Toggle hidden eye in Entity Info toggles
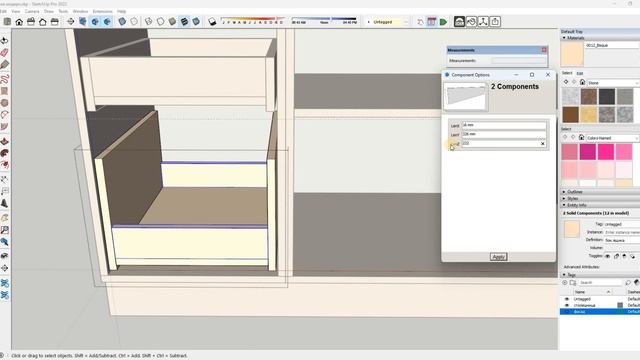This screenshot has width=640, height=360. (x=607, y=256)
